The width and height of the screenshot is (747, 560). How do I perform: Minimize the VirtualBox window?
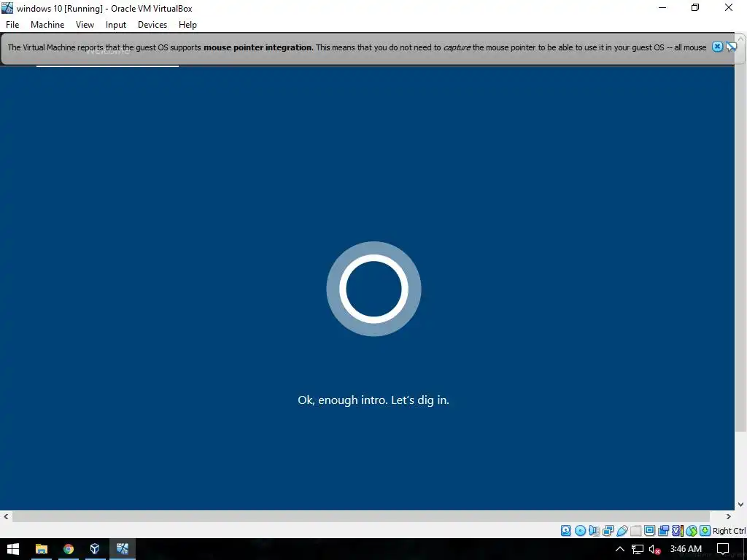[x=662, y=7]
